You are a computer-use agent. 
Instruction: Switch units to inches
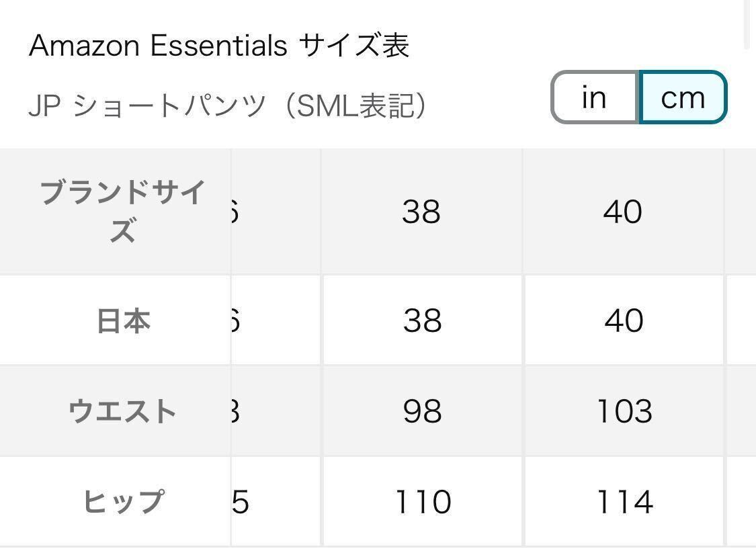594,98
